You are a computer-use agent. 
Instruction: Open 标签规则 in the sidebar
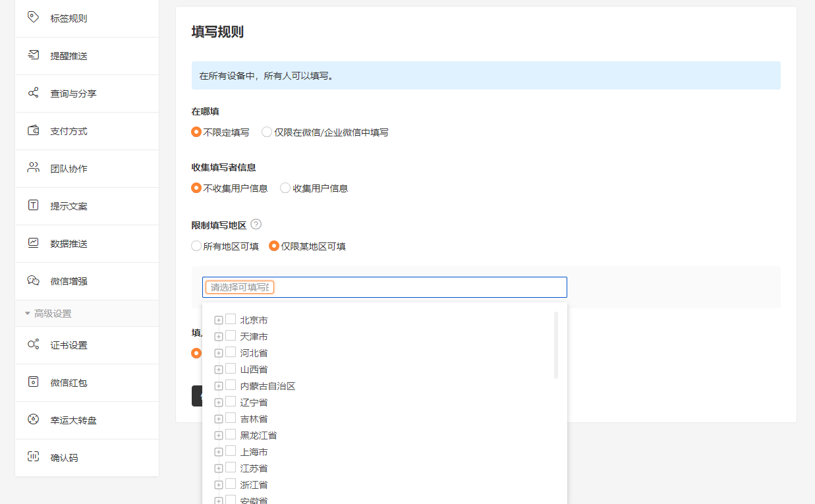[87, 18]
